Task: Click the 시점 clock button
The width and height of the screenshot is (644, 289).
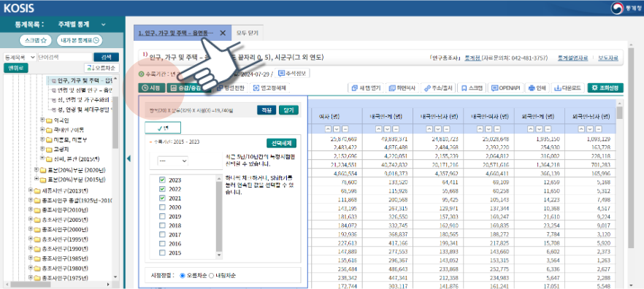Action: coord(152,88)
